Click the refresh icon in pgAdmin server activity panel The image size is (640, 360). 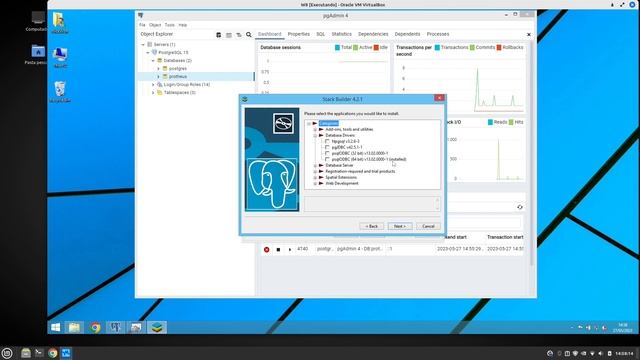click(x=520, y=207)
